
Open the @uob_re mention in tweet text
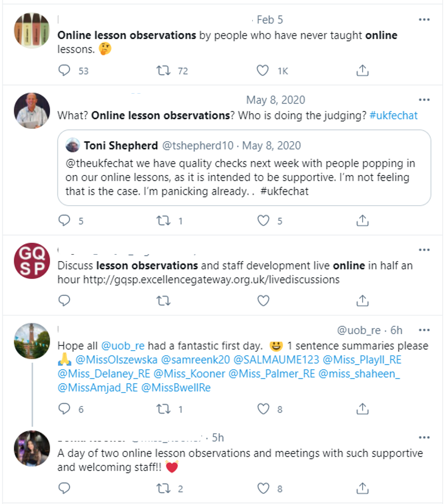point(123,346)
